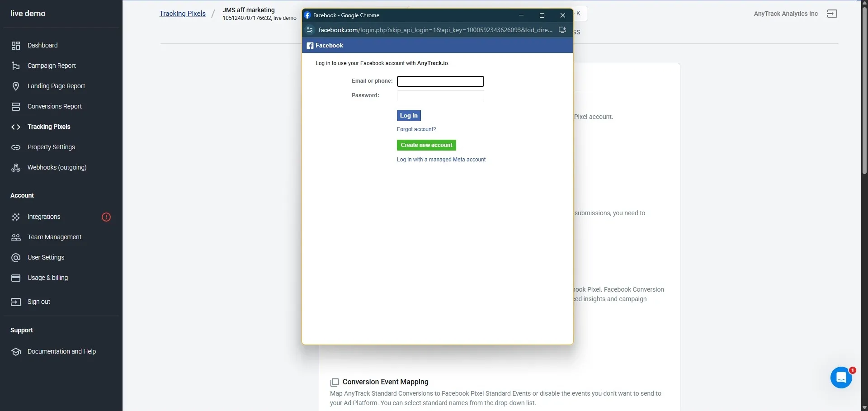
Task: Click the Dashboard grid icon
Action: [16, 45]
